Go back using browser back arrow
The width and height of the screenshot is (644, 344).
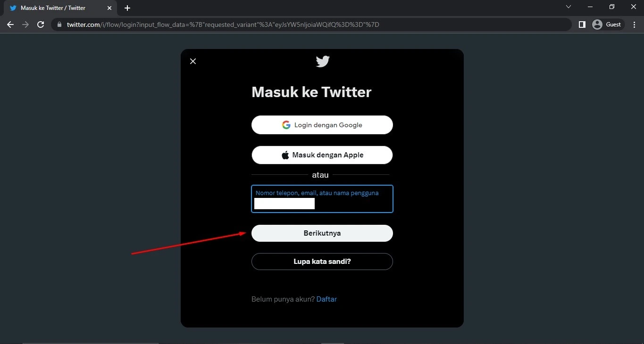(10, 25)
